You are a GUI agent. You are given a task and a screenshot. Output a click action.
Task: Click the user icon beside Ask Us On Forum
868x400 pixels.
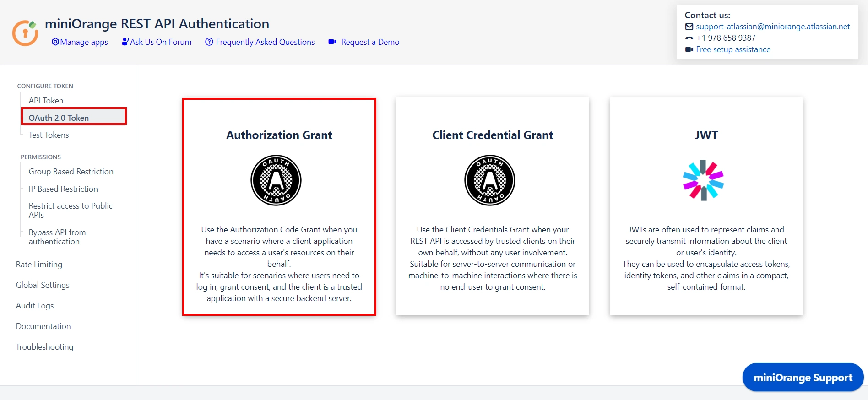[x=125, y=42]
